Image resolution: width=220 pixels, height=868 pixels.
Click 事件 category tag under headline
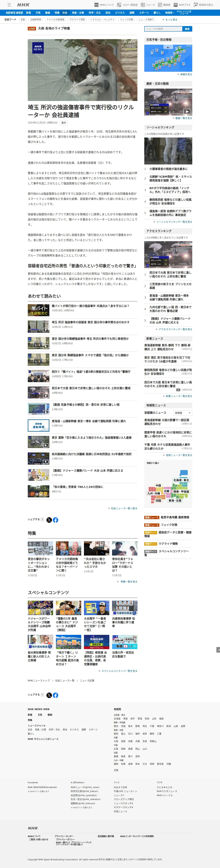point(64,123)
